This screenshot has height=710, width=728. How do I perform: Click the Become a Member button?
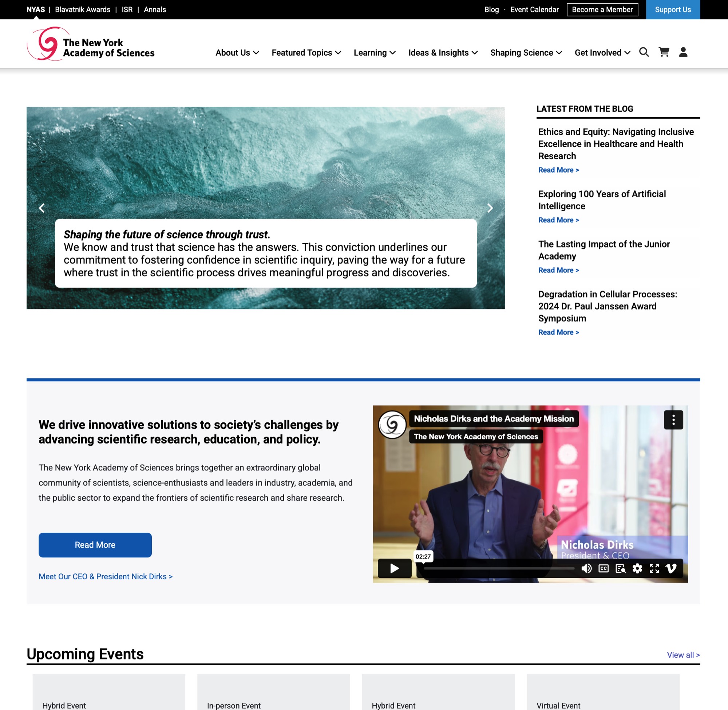pyautogui.click(x=602, y=10)
